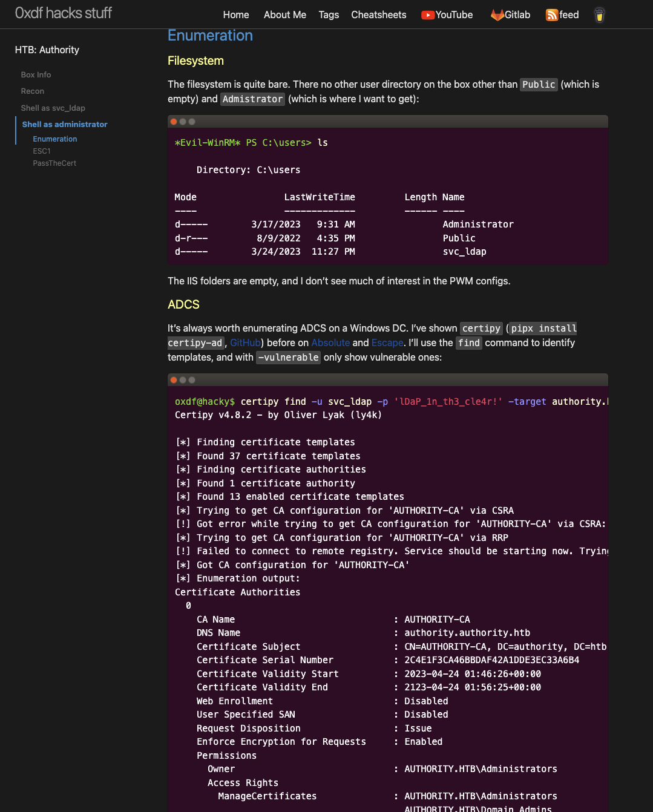653x812 pixels.
Task: Click the 'IIS folders are empty' sentence
Action: (x=339, y=281)
